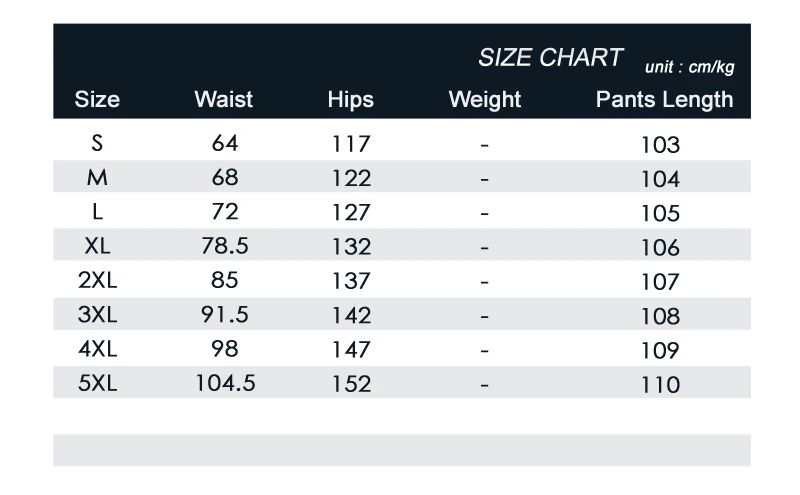Select the Pants Length column header

click(664, 99)
